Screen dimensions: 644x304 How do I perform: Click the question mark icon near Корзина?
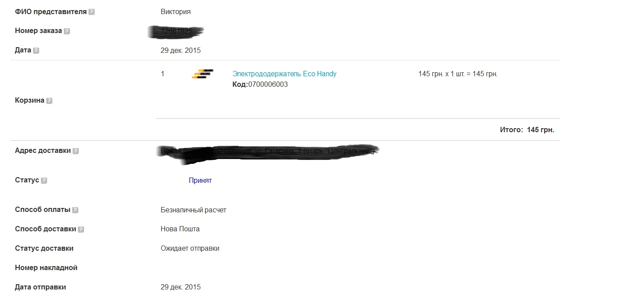(49, 100)
